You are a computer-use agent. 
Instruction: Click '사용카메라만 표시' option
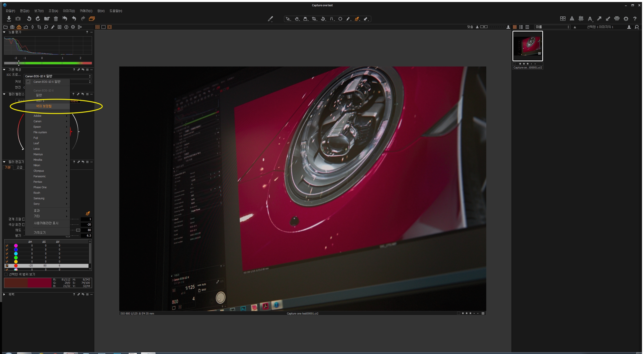(46, 223)
